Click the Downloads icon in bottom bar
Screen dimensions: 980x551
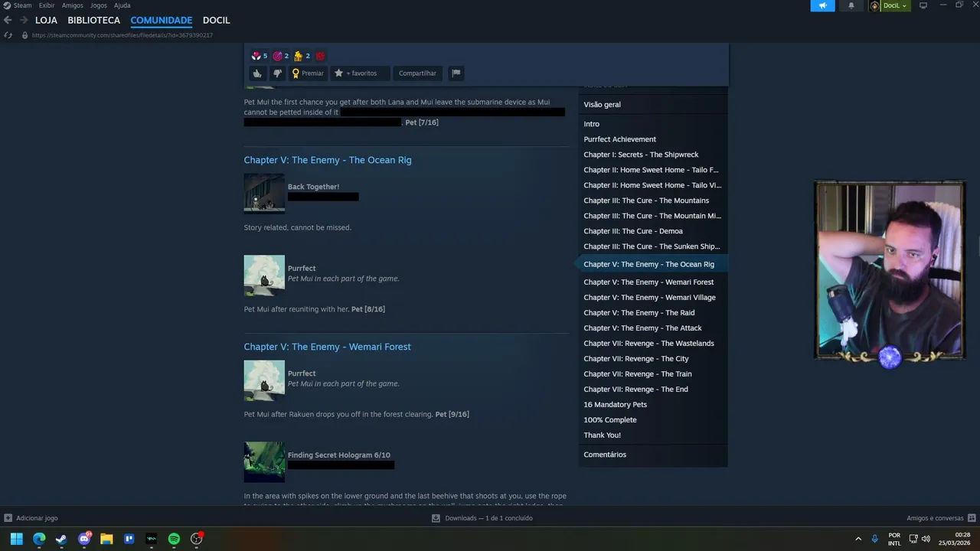(x=436, y=518)
